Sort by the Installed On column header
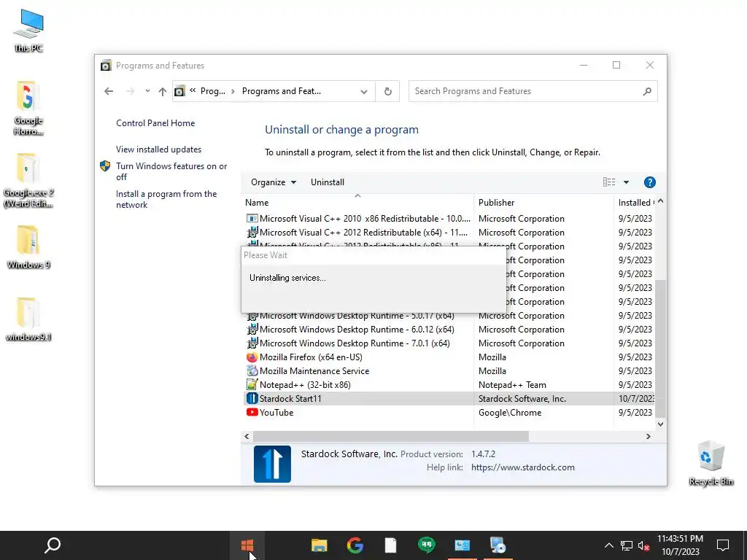747x560 pixels. point(635,203)
